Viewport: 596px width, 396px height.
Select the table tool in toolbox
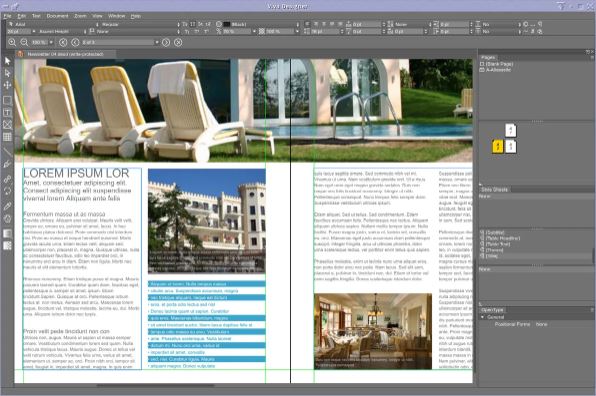click(7, 137)
